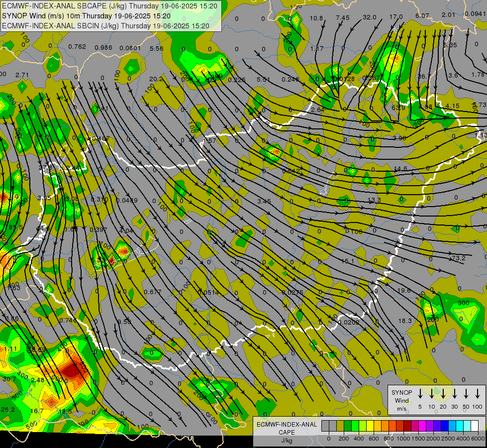This screenshot has height=448, width=487.
Task: Click the map value 18.3
Action: 405,321
